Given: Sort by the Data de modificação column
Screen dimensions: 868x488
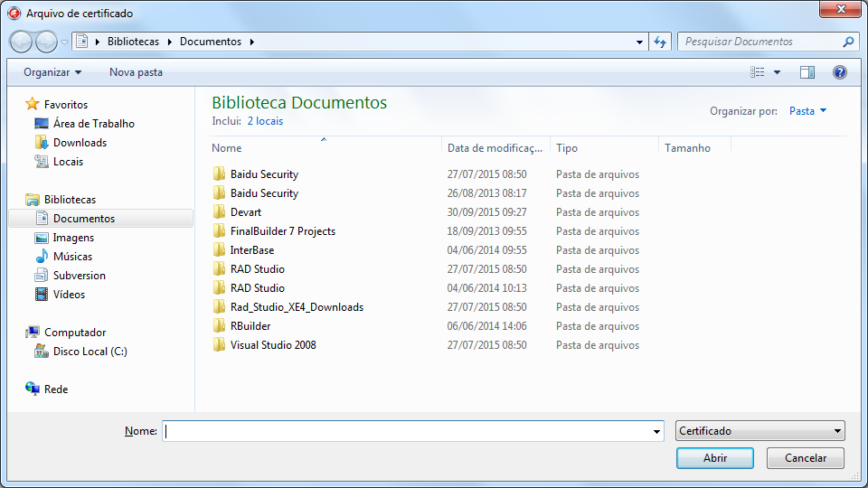Looking at the screenshot, I should click(495, 148).
